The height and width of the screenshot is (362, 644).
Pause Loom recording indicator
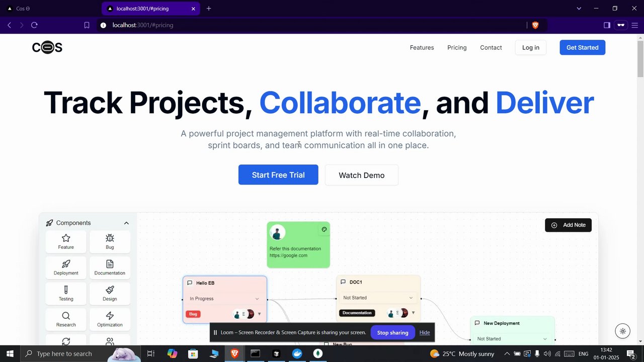pyautogui.click(x=215, y=332)
